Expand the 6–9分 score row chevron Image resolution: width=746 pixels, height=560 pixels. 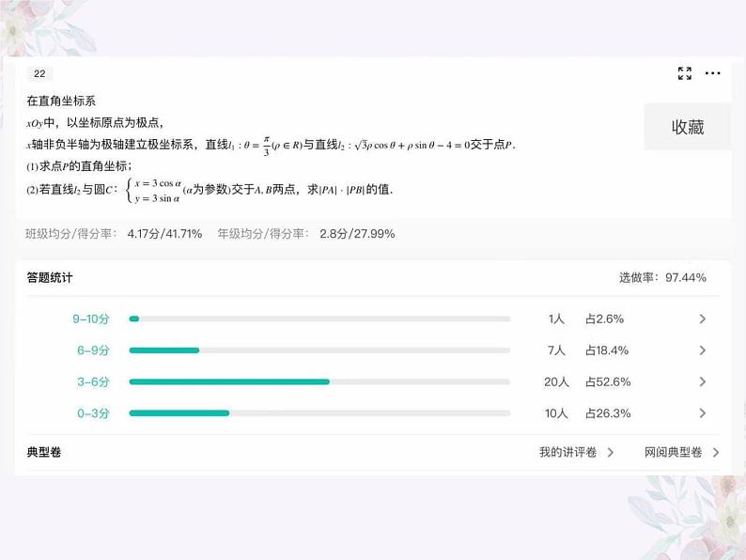coord(703,350)
